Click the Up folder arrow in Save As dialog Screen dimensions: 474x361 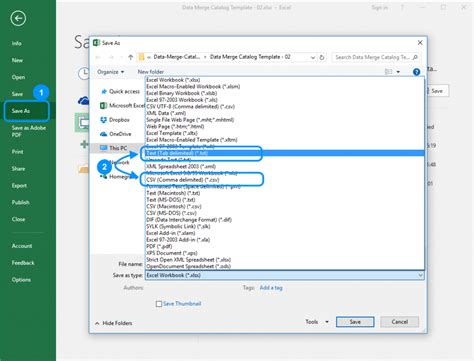tap(131, 57)
